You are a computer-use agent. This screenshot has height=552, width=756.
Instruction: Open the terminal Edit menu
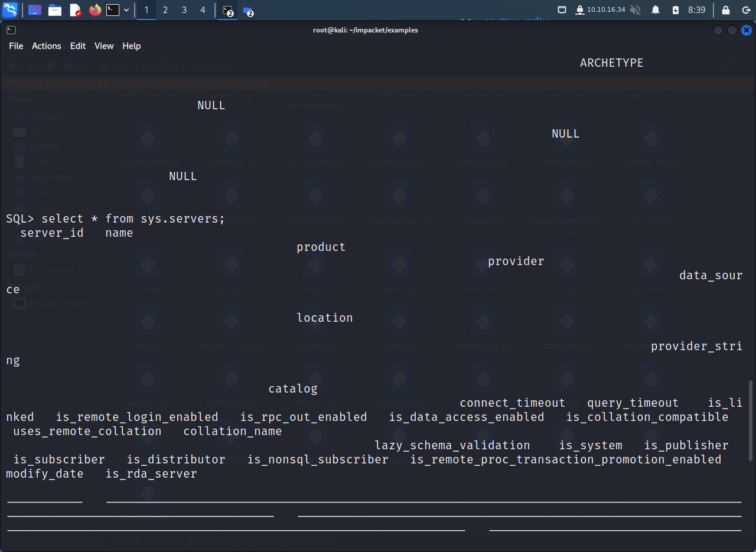(78, 46)
